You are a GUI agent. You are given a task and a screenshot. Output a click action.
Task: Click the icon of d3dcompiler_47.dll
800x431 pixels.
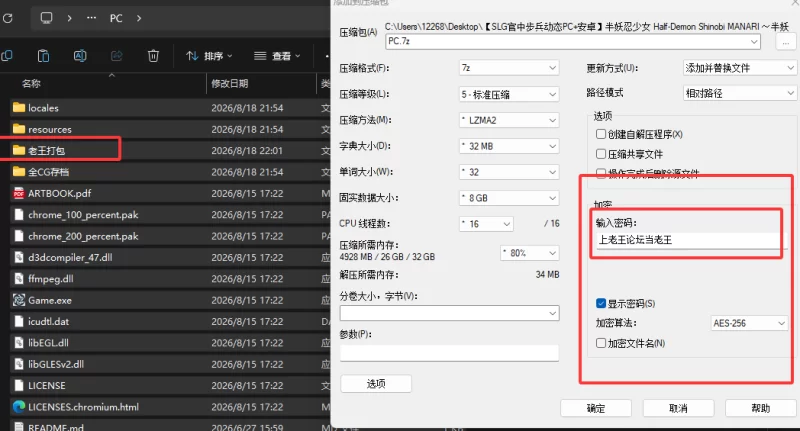coord(19,258)
